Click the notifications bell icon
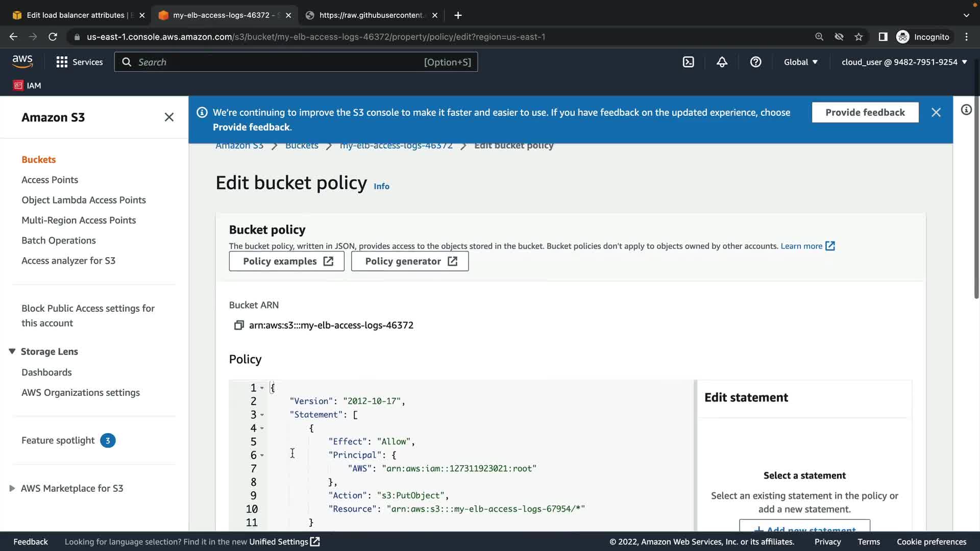Screen dimensions: 980x551 click(x=722, y=62)
